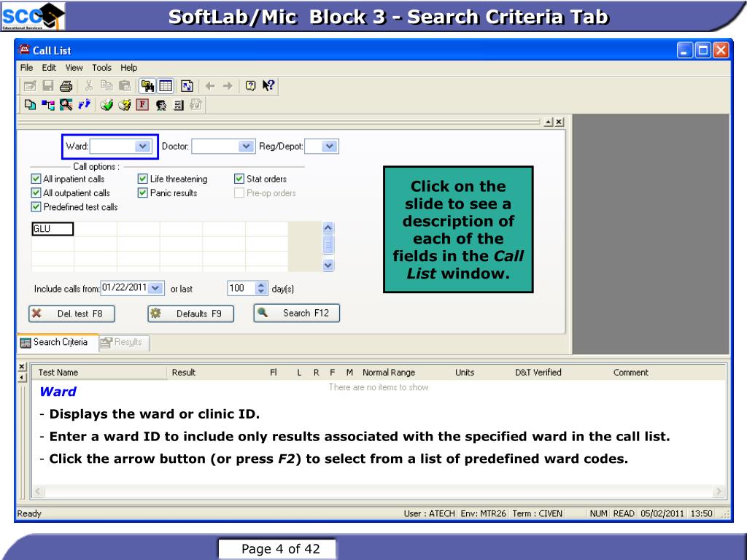Close the lower results pane with its X
Viewport: 747px width, 560px height.
(x=22, y=367)
